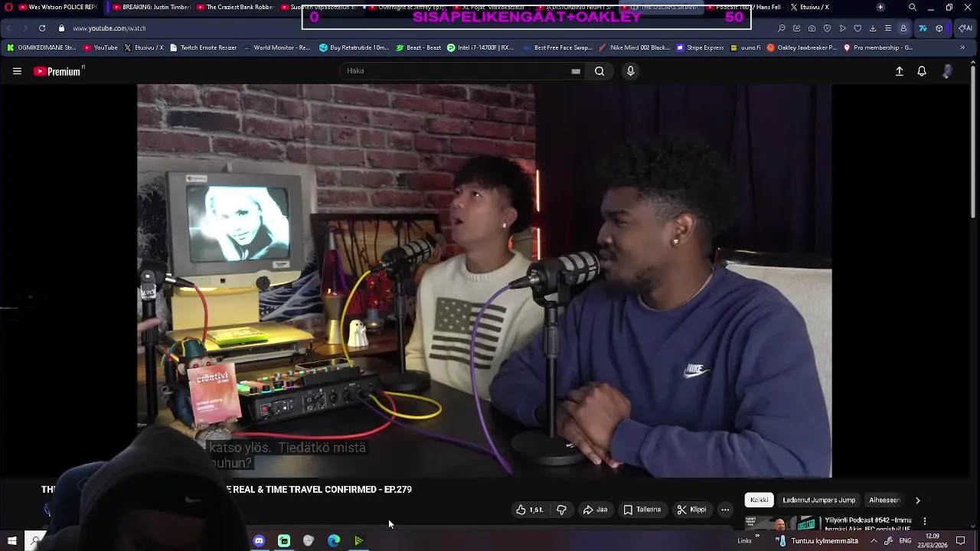The image size is (980, 551).
Task: Open Windows taskbar search
Action: (x=35, y=541)
